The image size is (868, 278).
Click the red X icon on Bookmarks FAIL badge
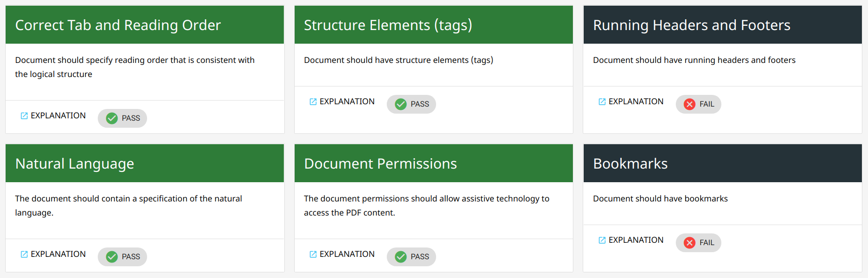[x=689, y=242]
